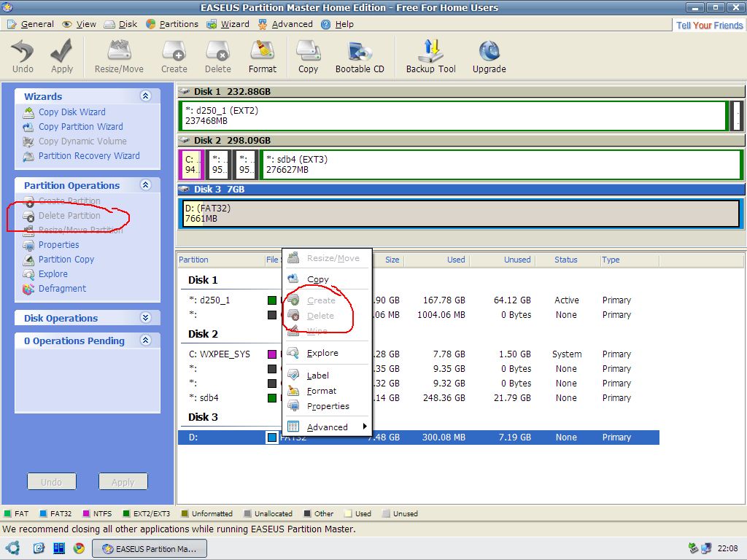747x560 pixels.
Task: Open the Bootable CD tool
Action: [x=360, y=55]
